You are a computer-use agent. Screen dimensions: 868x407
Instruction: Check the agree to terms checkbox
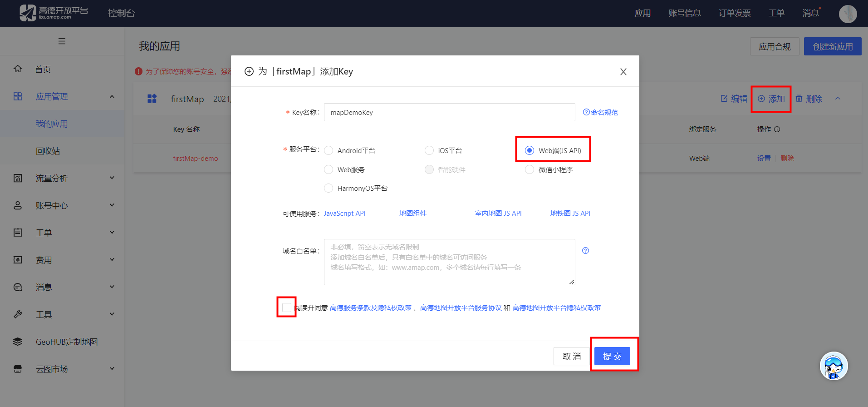(x=287, y=308)
